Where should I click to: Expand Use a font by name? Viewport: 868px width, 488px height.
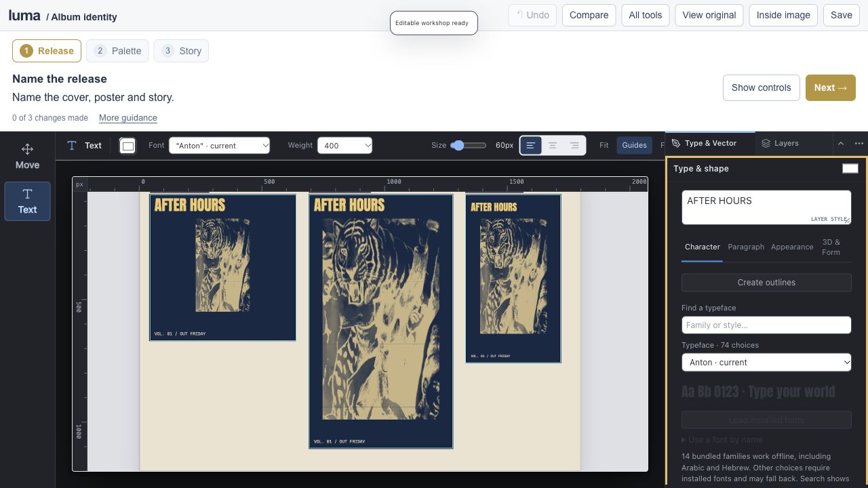pos(722,440)
